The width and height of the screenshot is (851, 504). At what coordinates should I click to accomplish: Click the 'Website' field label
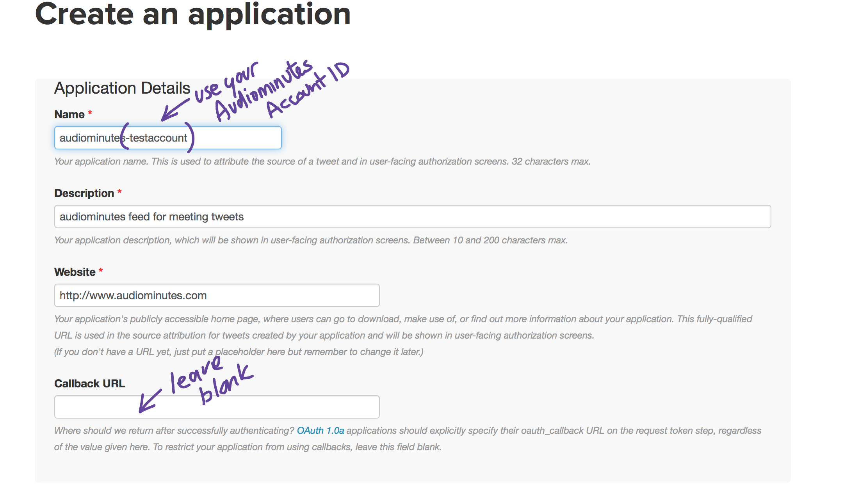coord(75,272)
